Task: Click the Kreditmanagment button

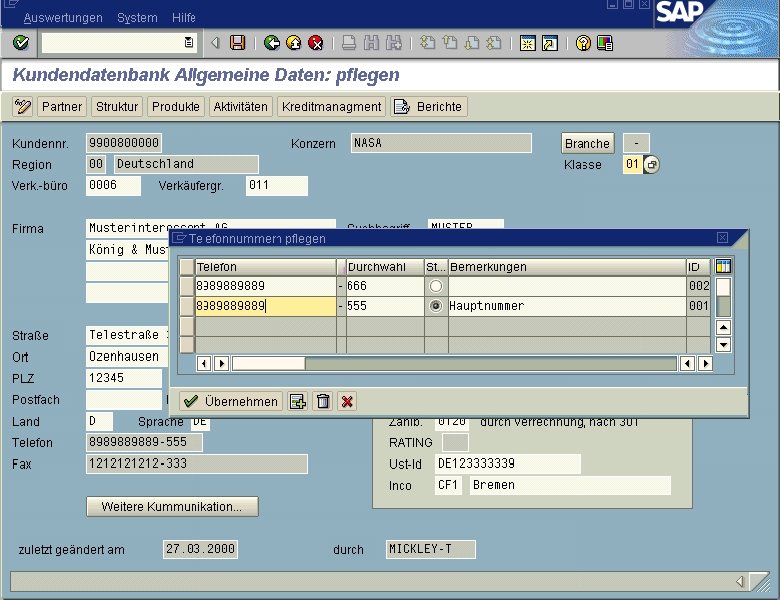Action: (331, 106)
